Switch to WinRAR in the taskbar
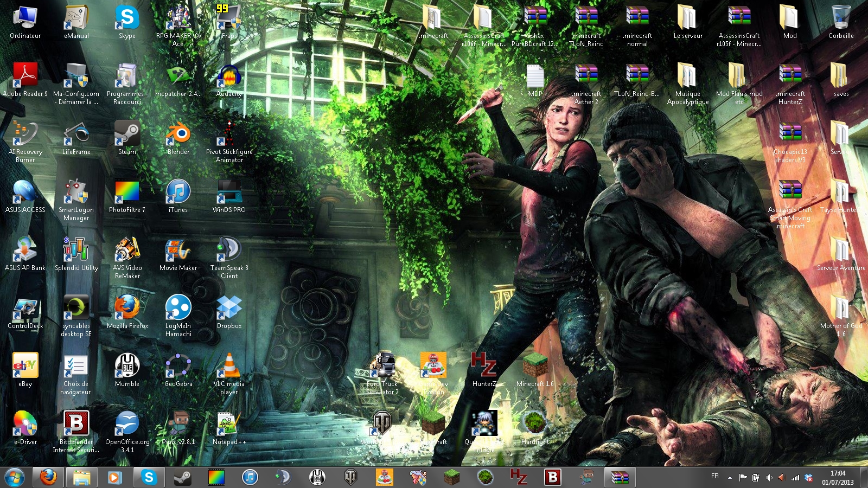 click(x=620, y=477)
